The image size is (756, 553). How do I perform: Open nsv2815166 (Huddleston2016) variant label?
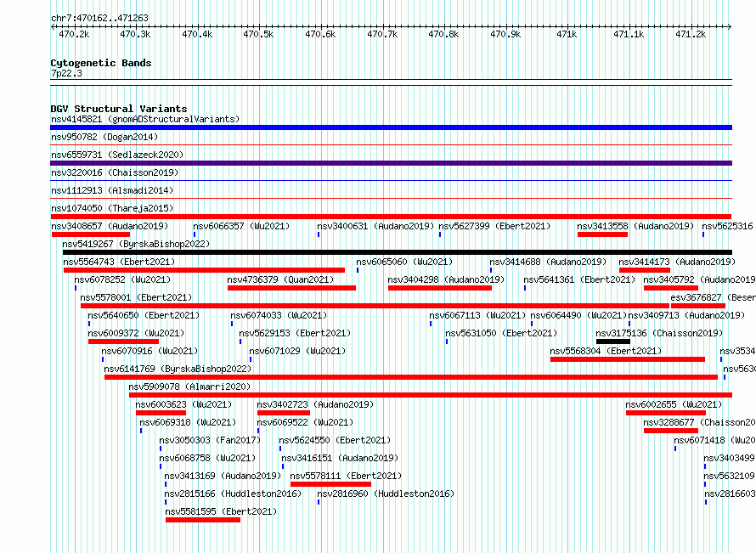point(233,494)
